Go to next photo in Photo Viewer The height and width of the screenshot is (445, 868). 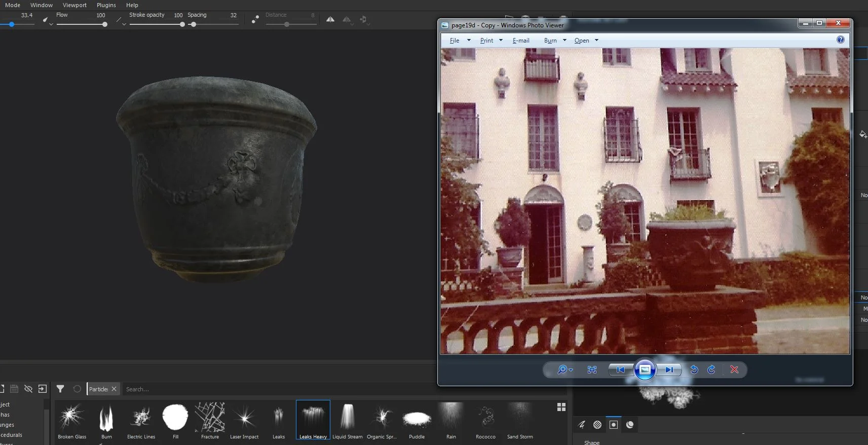[x=669, y=369]
